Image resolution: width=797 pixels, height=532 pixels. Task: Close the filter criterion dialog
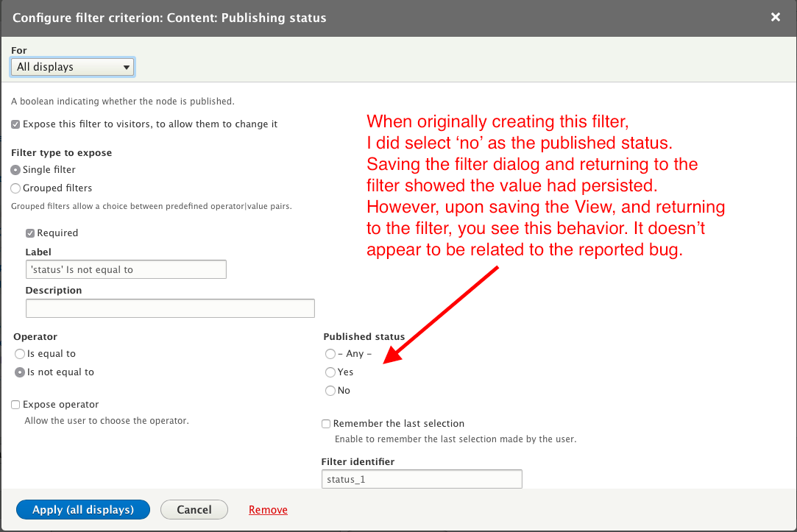pos(775,17)
